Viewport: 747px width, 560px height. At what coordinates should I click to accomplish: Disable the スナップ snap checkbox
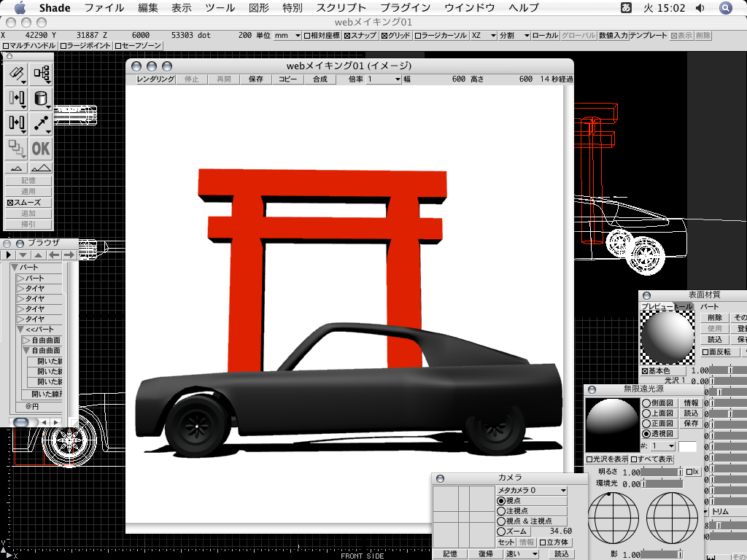click(x=347, y=35)
